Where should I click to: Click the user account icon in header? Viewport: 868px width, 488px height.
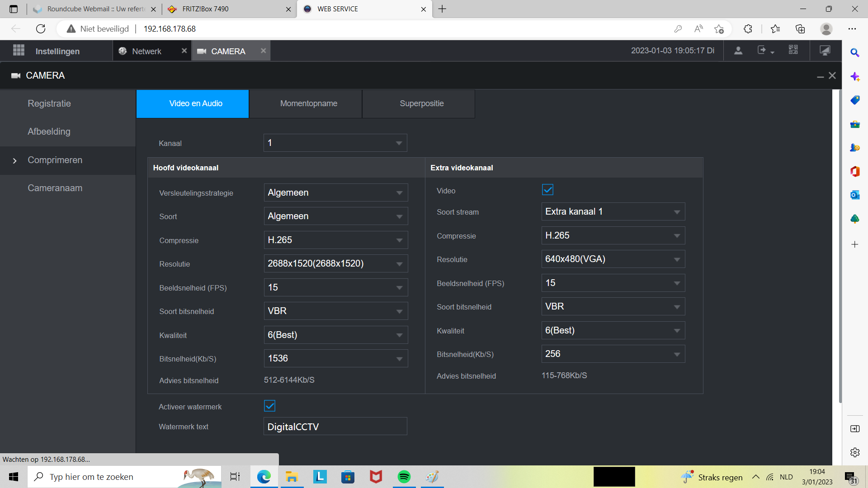tap(738, 51)
